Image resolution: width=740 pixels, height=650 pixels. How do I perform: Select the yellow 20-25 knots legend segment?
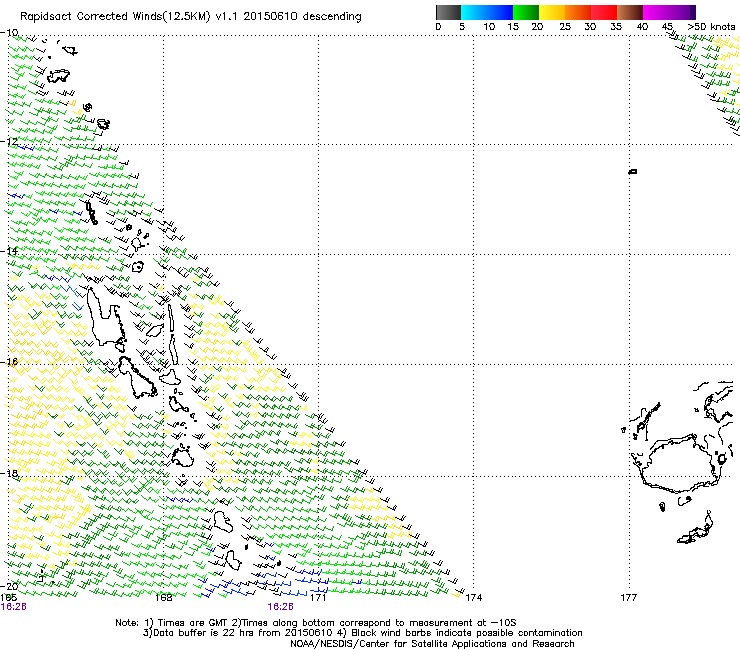click(552, 12)
